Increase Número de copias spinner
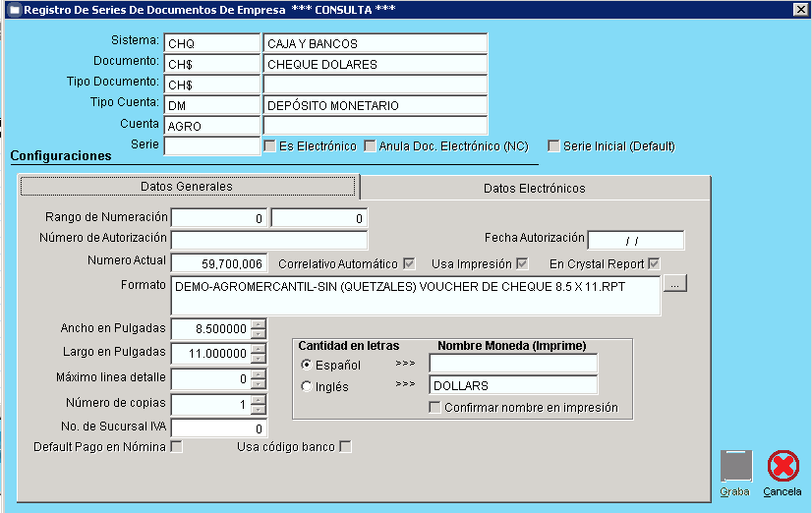 pyautogui.click(x=259, y=399)
